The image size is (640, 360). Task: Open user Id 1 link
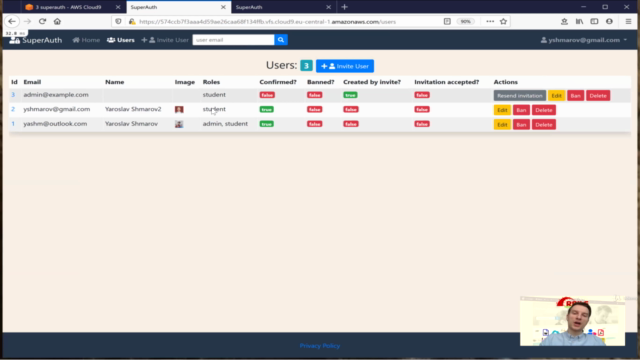13,123
